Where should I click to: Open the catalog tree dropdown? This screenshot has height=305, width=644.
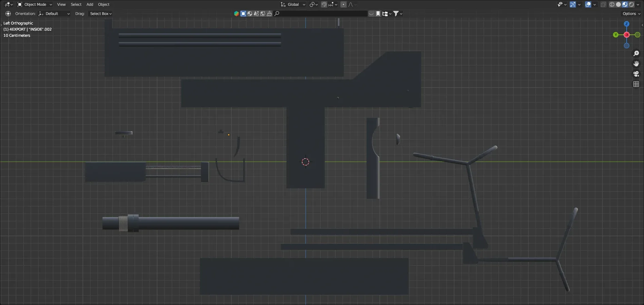(387, 14)
